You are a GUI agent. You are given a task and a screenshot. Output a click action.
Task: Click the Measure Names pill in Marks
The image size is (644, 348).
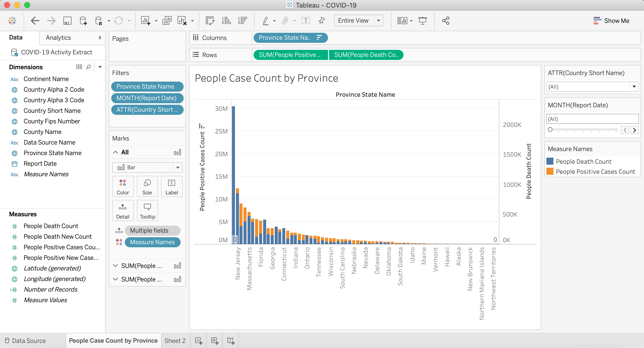[x=152, y=242]
